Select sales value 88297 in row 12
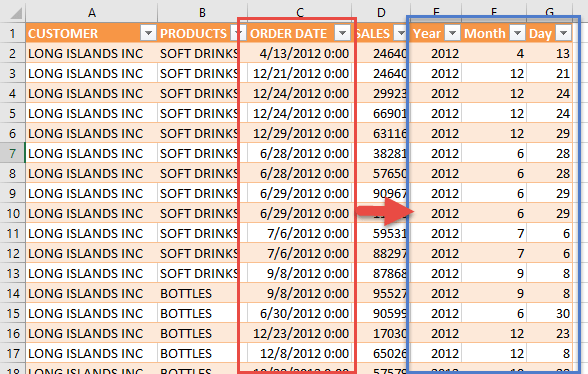588x374 pixels. point(381,253)
